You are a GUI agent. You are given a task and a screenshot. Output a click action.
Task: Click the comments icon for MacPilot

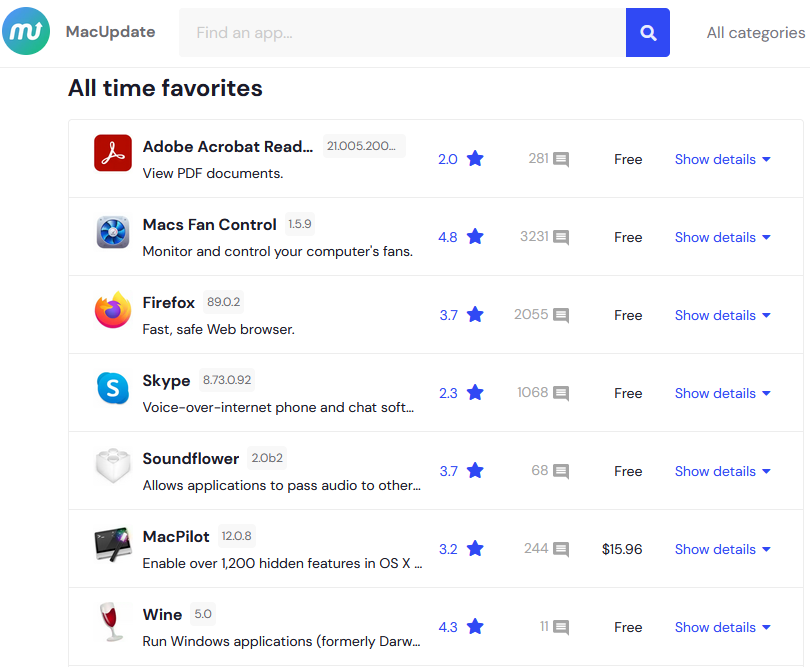(x=561, y=549)
